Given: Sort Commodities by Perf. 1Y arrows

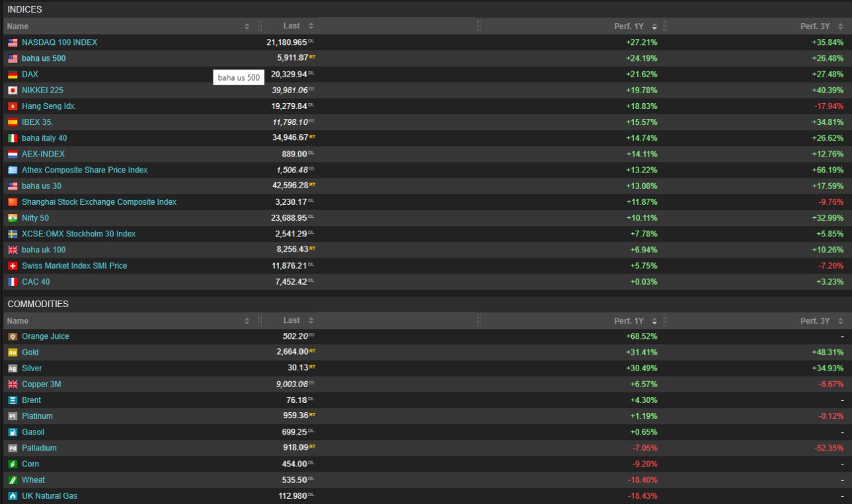Looking at the screenshot, I should 654,321.
